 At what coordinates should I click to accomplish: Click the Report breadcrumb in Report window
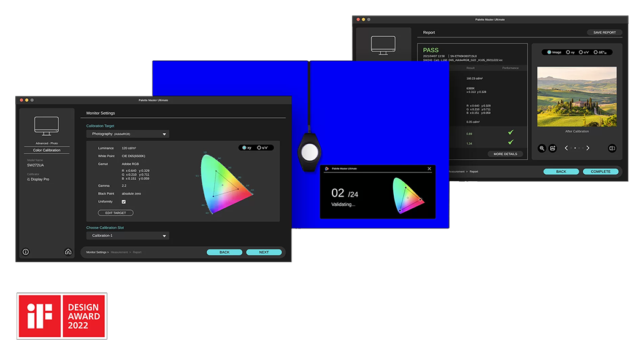click(x=473, y=171)
